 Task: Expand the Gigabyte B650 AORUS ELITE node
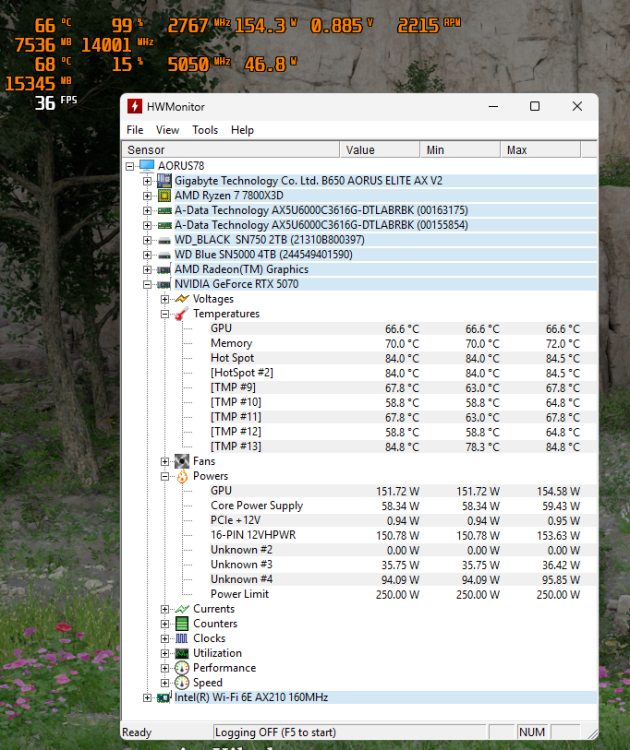click(147, 181)
